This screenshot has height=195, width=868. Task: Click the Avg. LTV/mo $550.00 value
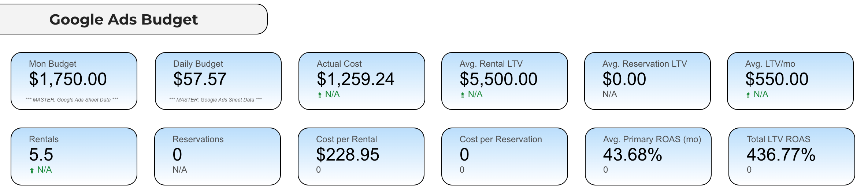pyautogui.click(x=776, y=79)
